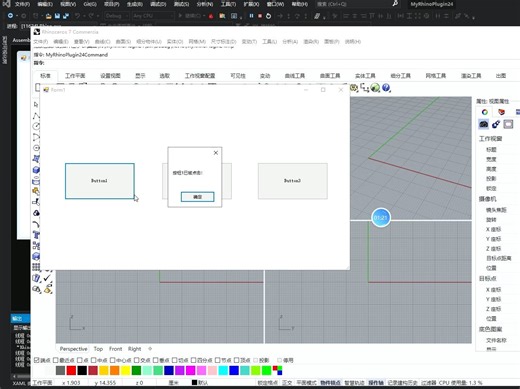Screen dimensions: 520x389
Task: Close the small message box dialog
Action: [216, 153]
